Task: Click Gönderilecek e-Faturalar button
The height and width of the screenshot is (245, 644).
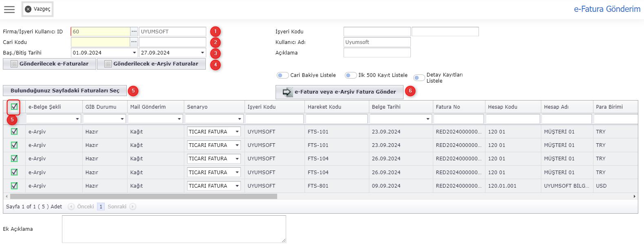Action: 49,64
